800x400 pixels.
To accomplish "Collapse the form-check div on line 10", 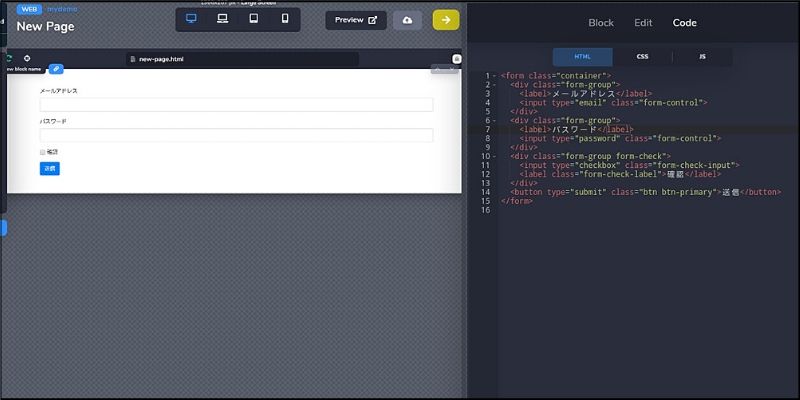I will click(x=494, y=156).
